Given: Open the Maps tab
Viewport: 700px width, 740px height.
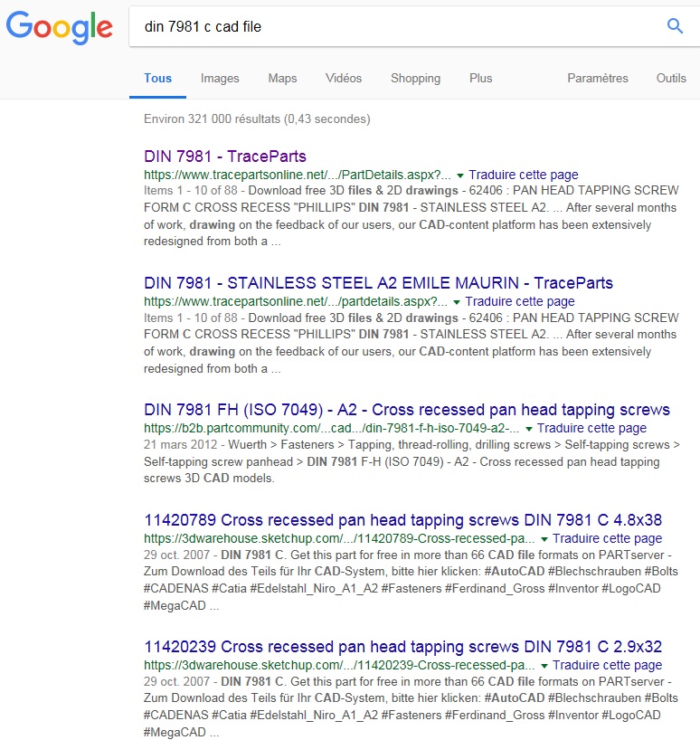Looking at the screenshot, I should [x=282, y=79].
